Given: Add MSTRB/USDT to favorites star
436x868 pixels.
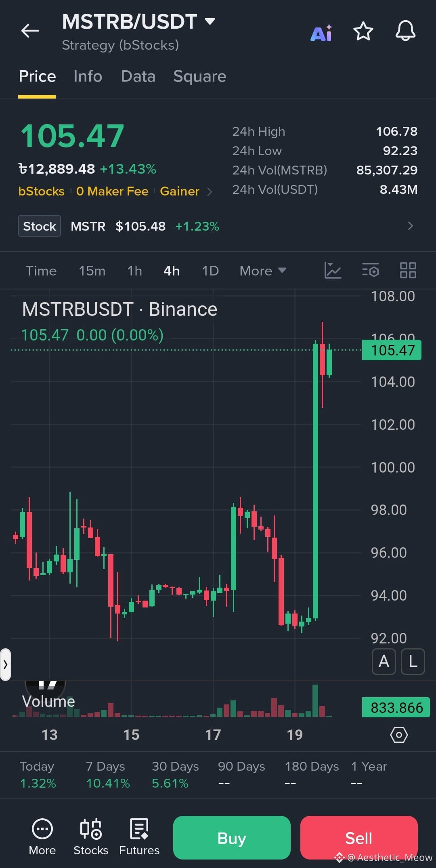Looking at the screenshot, I should (x=363, y=31).
